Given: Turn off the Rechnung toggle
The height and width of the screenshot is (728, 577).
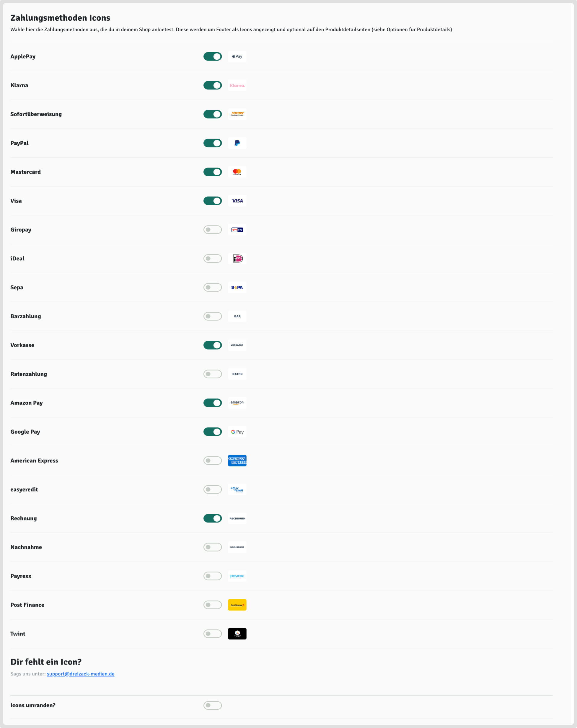Looking at the screenshot, I should pyautogui.click(x=213, y=518).
